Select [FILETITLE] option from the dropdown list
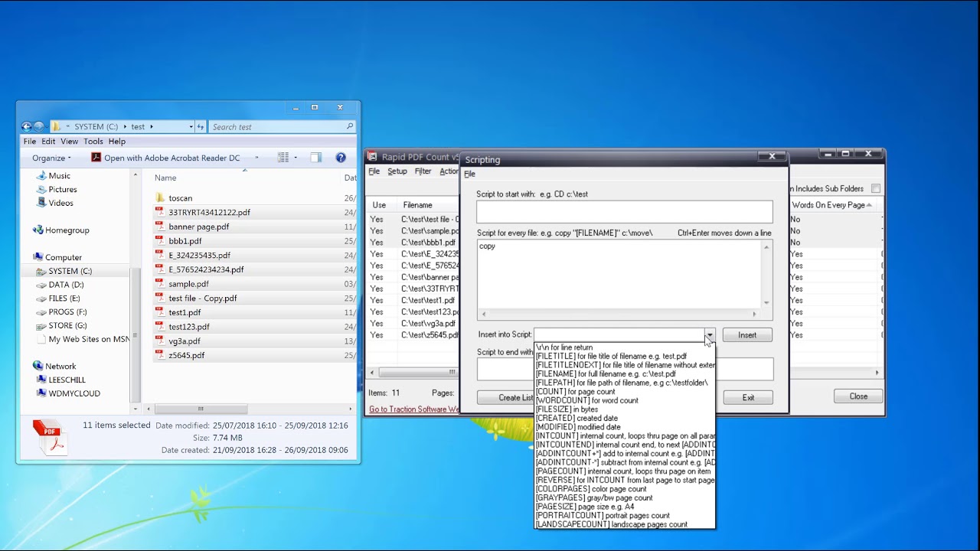Screen dimensions: 980x551 (x=624, y=356)
